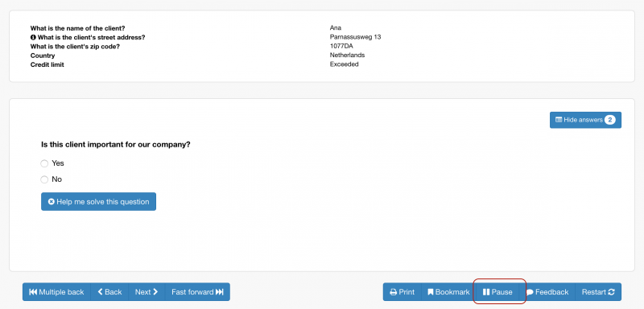Pause the session
This screenshot has height=309, width=644.
[x=497, y=292]
